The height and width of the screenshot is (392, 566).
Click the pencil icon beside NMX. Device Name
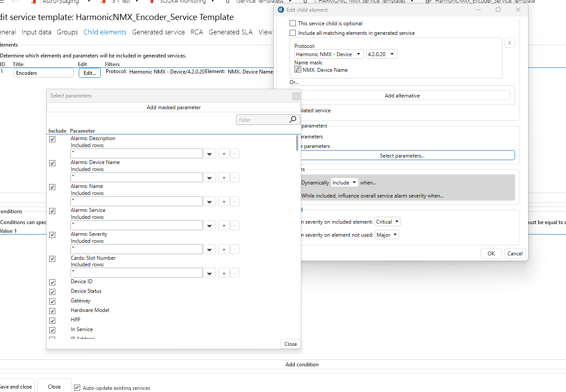pos(298,70)
